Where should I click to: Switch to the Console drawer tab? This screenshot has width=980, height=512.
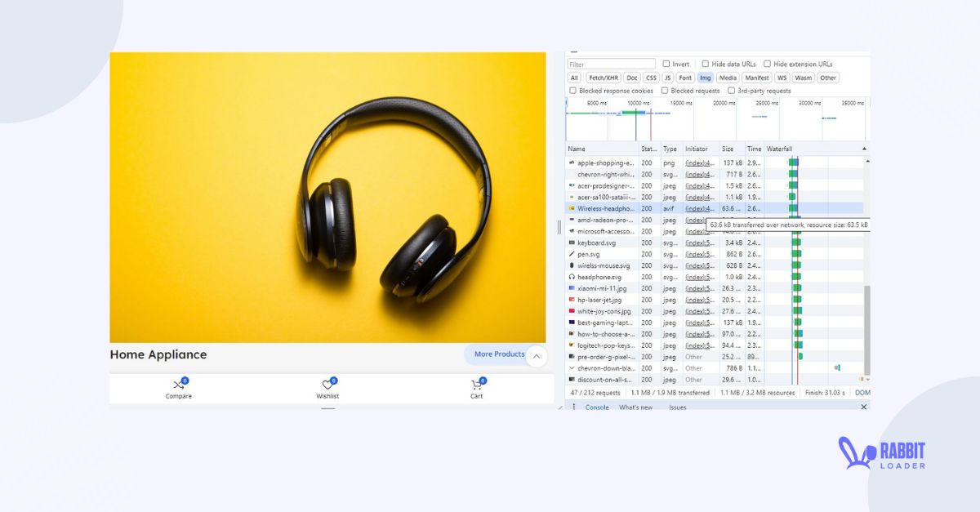597,407
